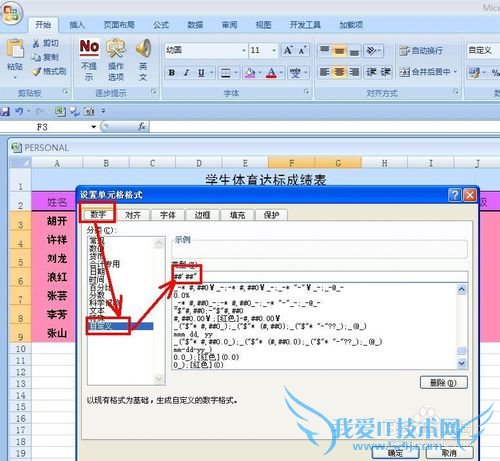Click format list scrollbar down arrow
This screenshot has height=461, width=500.
click(x=462, y=363)
